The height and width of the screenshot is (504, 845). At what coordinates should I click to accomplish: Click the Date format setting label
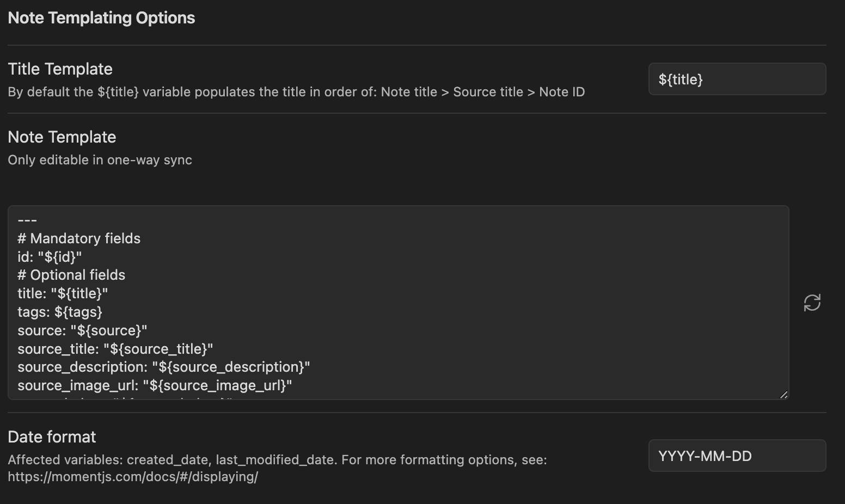[x=52, y=437]
